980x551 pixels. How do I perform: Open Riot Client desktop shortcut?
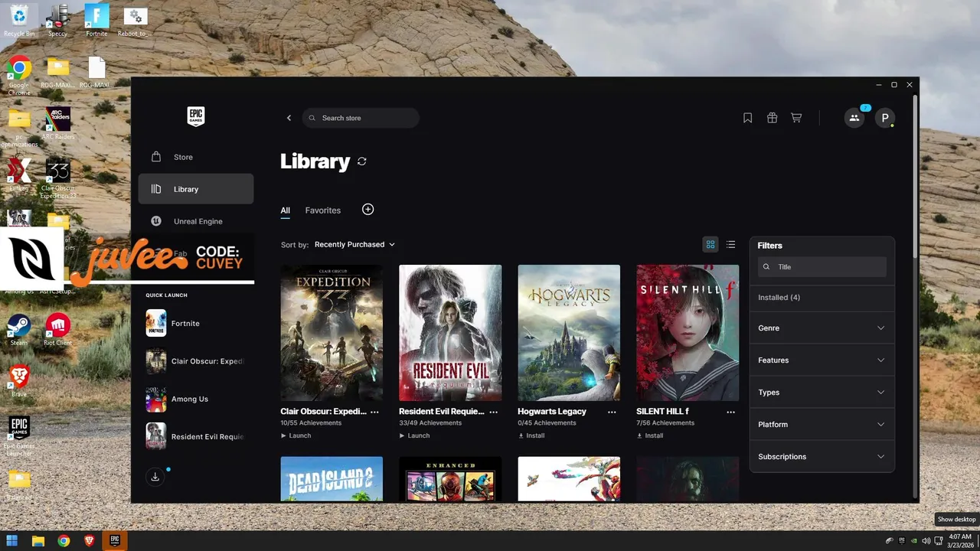click(x=58, y=329)
